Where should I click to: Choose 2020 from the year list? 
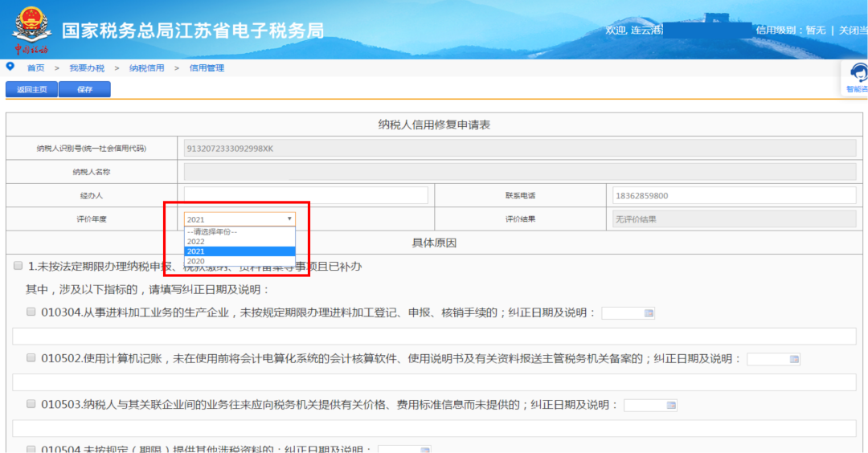pyautogui.click(x=196, y=261)
